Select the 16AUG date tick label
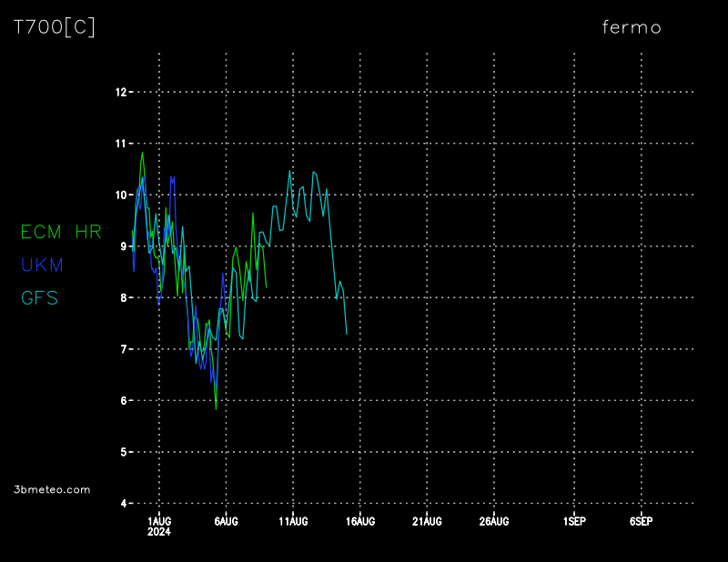The height and width of the screenshot is (562, 728). pos(360,521)
